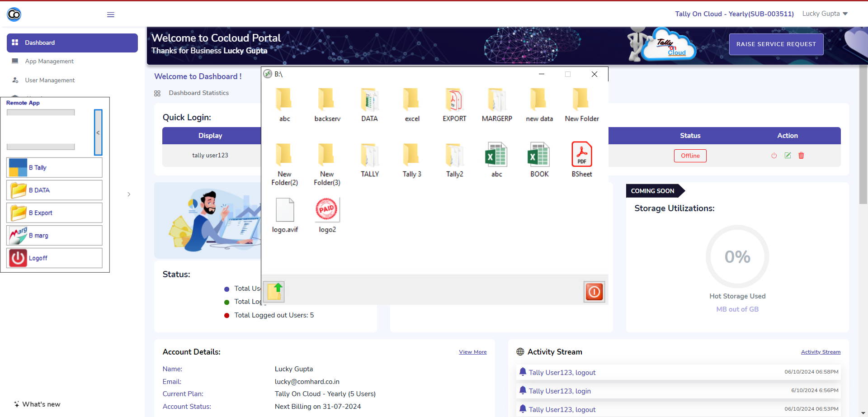Viewport: 868px width, 417px height.
Task: Expand the sidebar right chevron
Action: point(129,194)
